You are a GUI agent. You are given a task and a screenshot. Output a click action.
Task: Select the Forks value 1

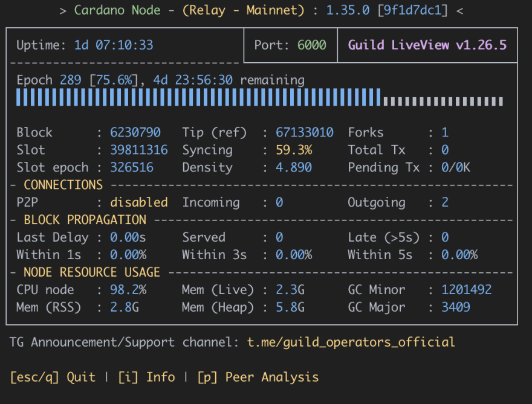(445, 132)
